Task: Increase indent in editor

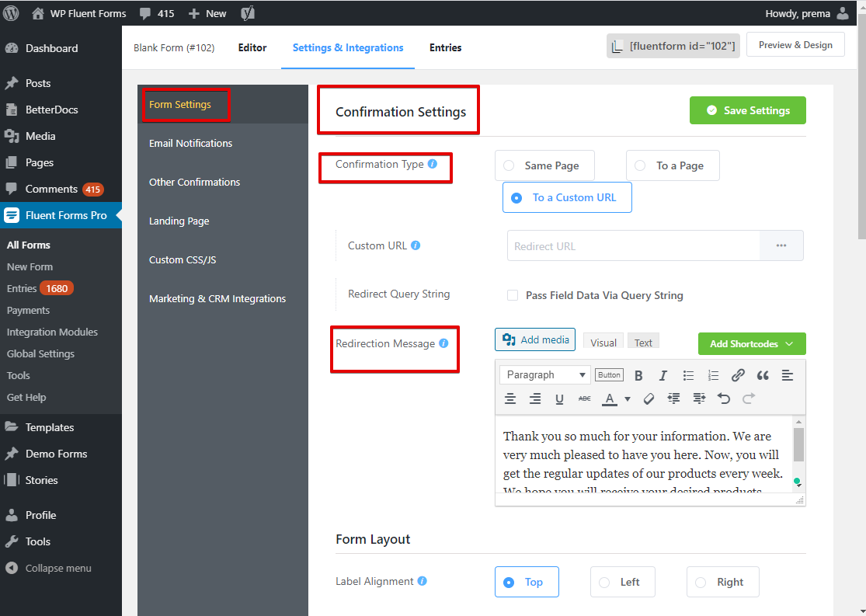Action: [x=699, y=398]
